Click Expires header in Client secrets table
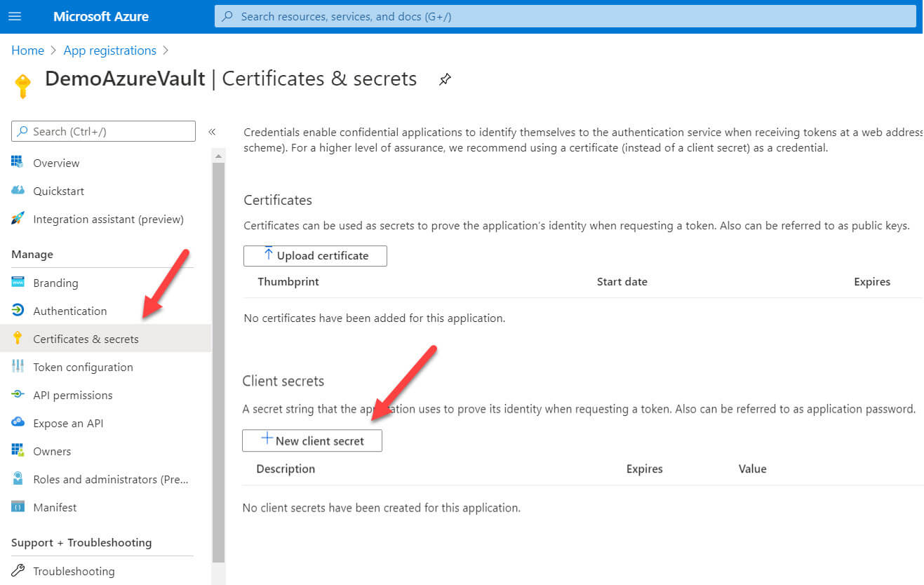The width and height of the screenshot is (924, 585). (645, 469)
